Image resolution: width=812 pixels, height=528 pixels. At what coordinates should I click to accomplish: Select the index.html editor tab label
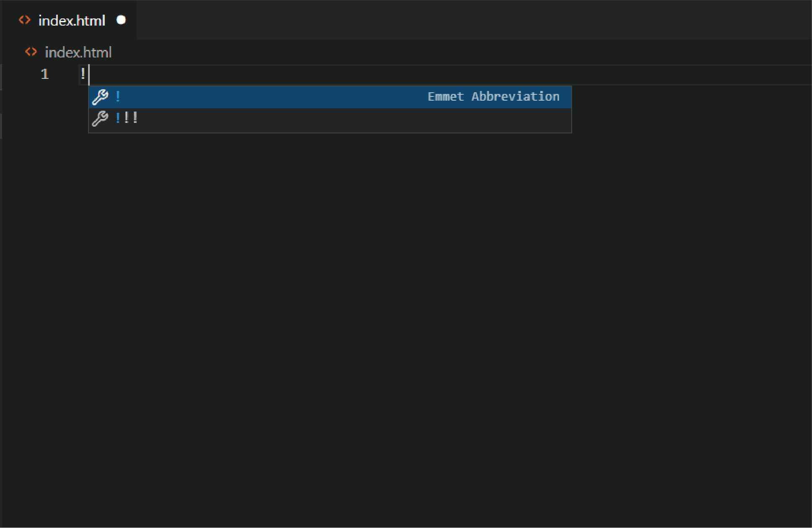(x=72, y=21)
